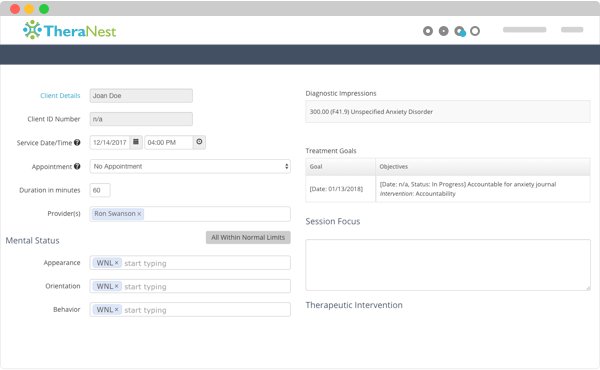Open the Service Date calendar picker icon
This screenshot has width=600, height=370.
pyautogui.click(x=136, y=142)
